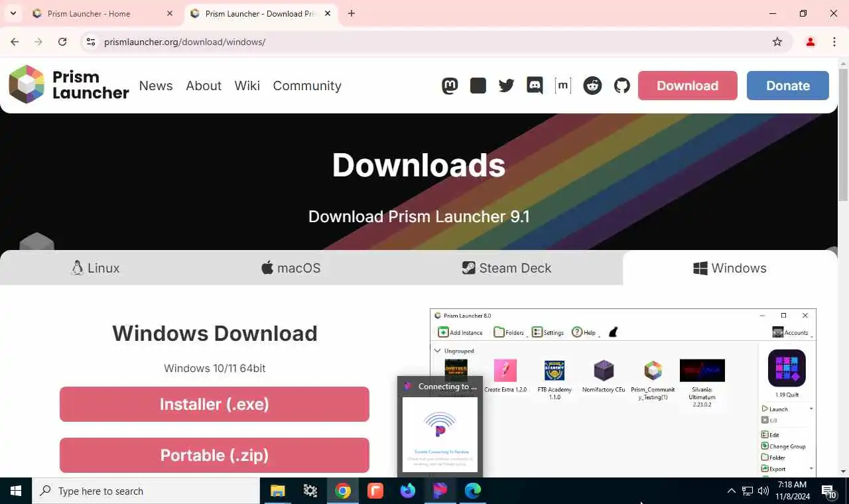Open the News page

[x=156, y=86]
